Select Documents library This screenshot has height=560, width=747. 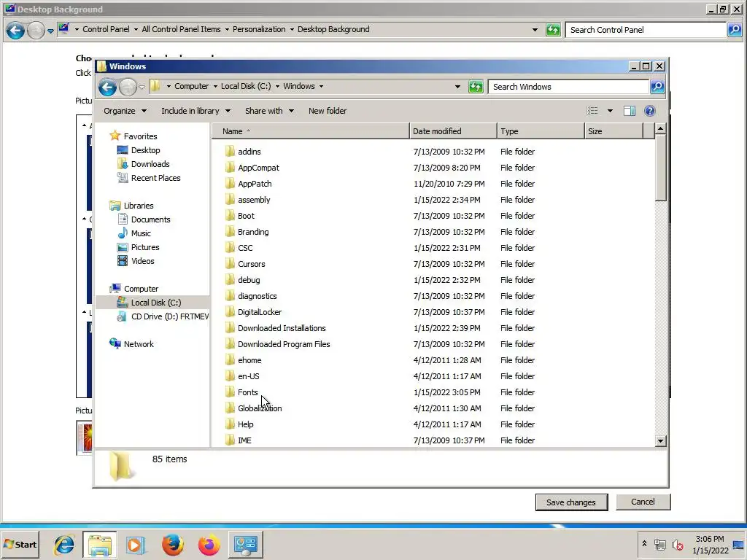tap(150, 219)
